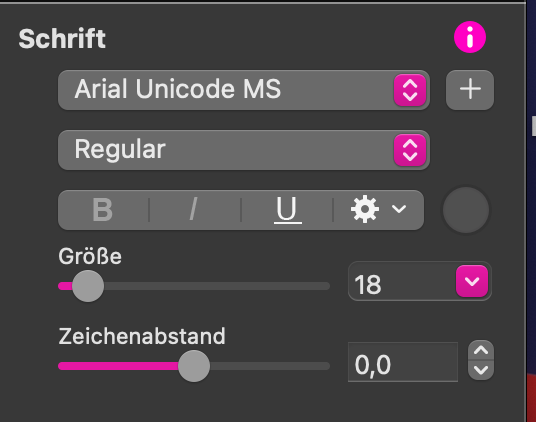The width and height of the screenshot is (536, 422).
Task: Add a font with the plus button
Action: click(470, 90)
